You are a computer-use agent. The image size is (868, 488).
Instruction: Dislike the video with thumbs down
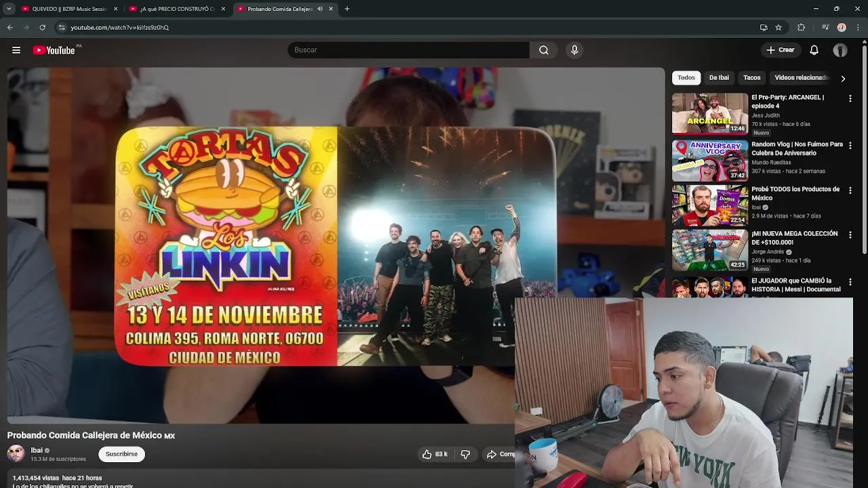coord(465,454)
